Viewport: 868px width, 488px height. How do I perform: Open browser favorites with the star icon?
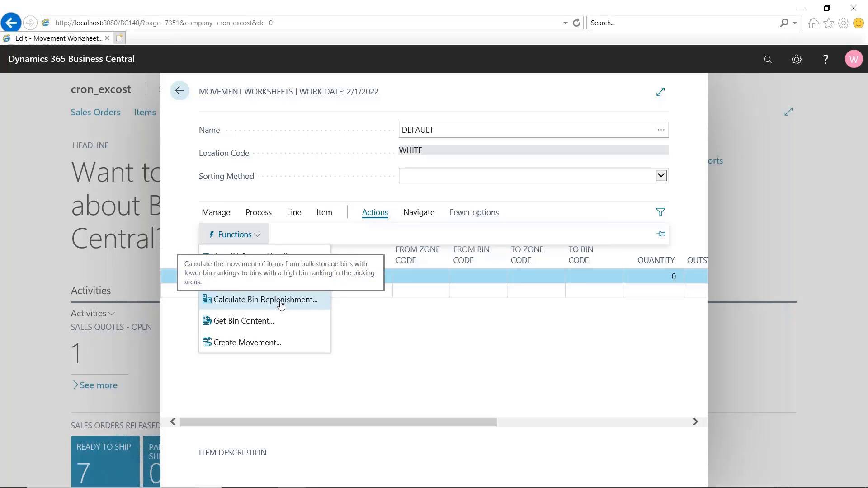828,23
